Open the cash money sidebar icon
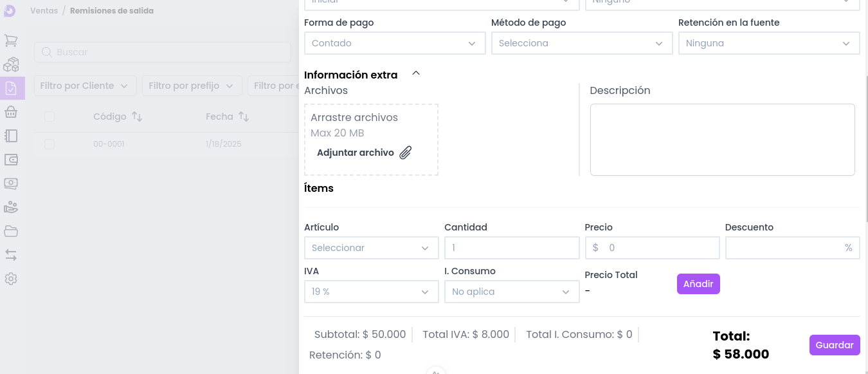 11,183
